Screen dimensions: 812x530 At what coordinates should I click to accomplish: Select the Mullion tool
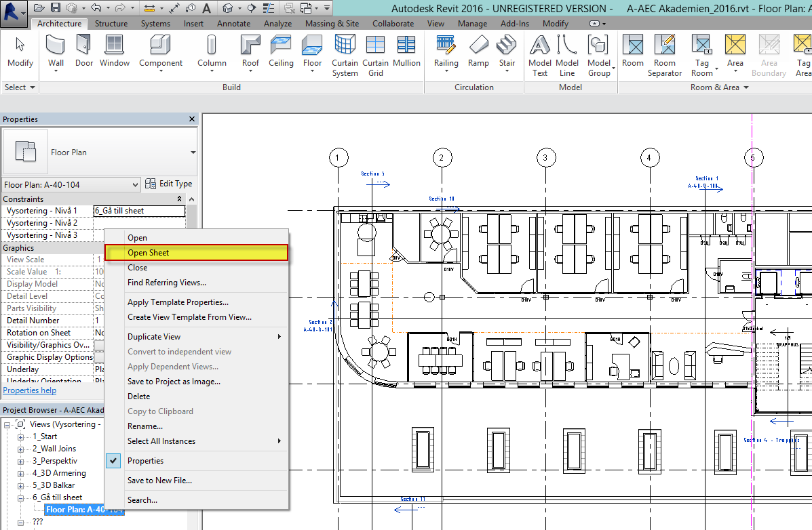pyautogui.click(x=406, y=51)
